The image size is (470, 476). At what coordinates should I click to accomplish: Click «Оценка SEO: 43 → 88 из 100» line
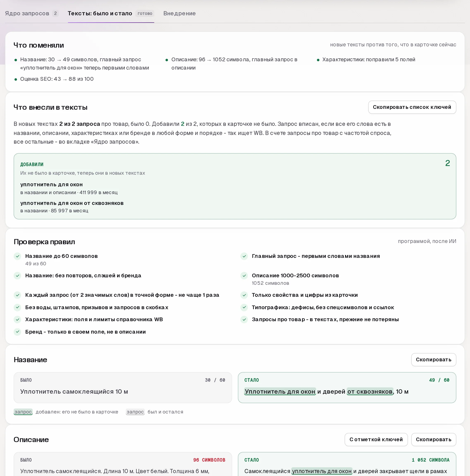point(57,79)
